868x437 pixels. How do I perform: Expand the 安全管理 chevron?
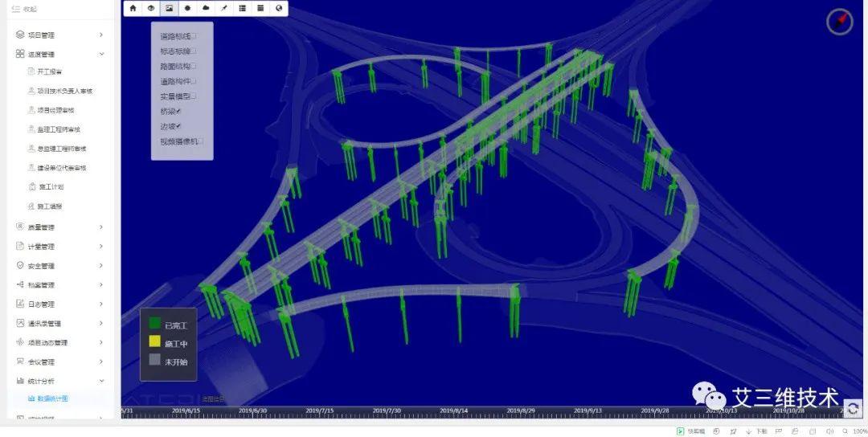[x=101, y=266]
